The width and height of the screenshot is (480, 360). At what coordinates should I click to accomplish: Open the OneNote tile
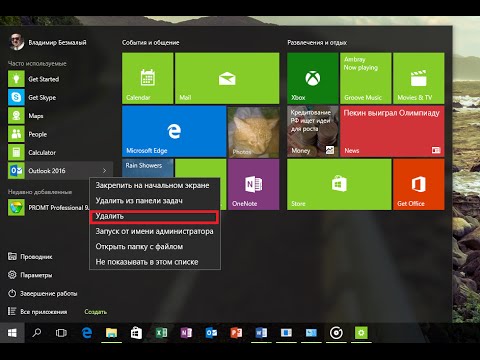point(253,184)
